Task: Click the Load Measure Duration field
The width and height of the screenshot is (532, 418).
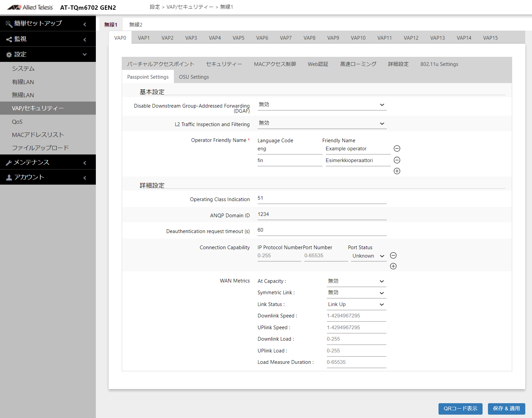Action: [356, 363]
